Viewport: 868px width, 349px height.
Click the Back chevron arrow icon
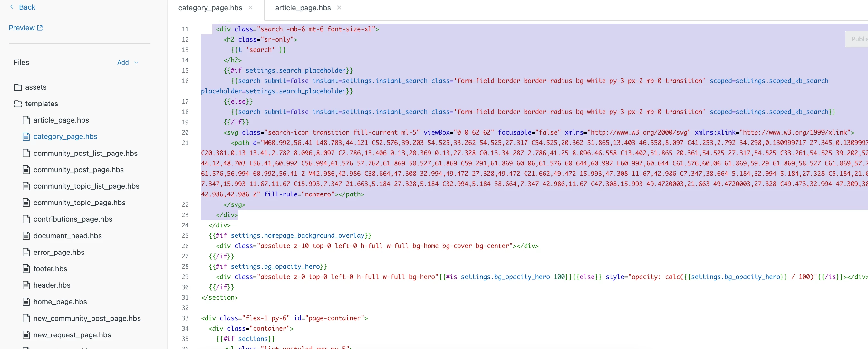tap(12, 7)
